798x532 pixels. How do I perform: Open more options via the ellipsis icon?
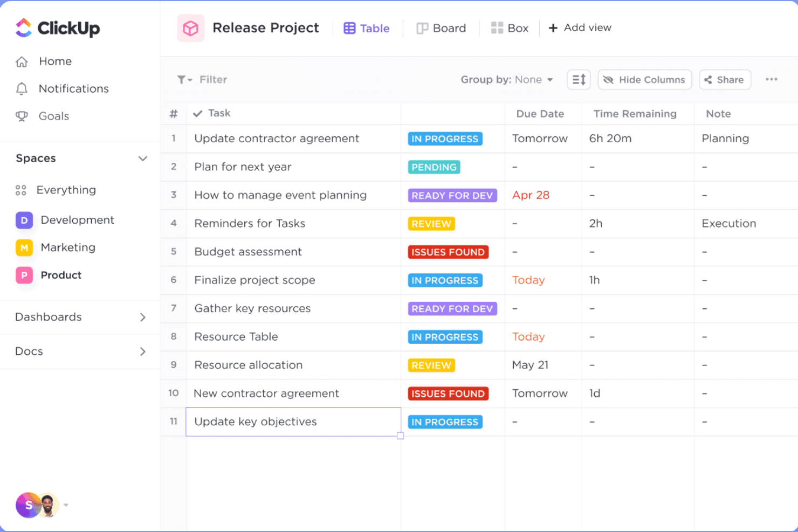coord(772,79)
